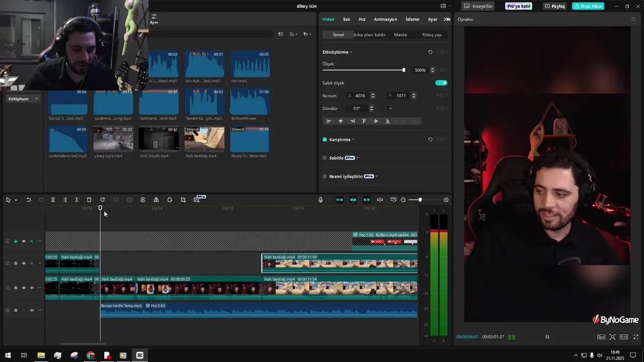Expand the Sabitle section arrow
The image size is (644, 362).
click(x=358, y=158)
